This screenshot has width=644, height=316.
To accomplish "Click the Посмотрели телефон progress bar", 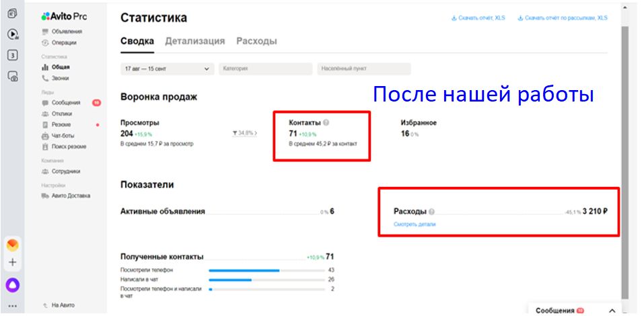I will [x=266, y=270].
